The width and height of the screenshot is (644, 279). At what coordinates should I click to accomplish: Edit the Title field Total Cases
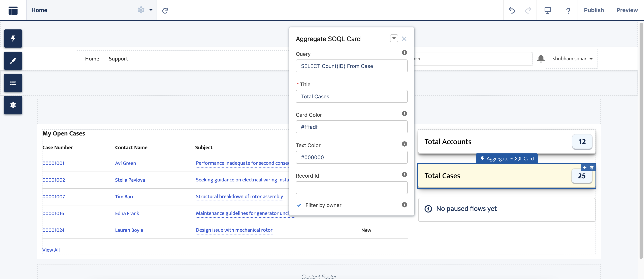coord(352,96)
